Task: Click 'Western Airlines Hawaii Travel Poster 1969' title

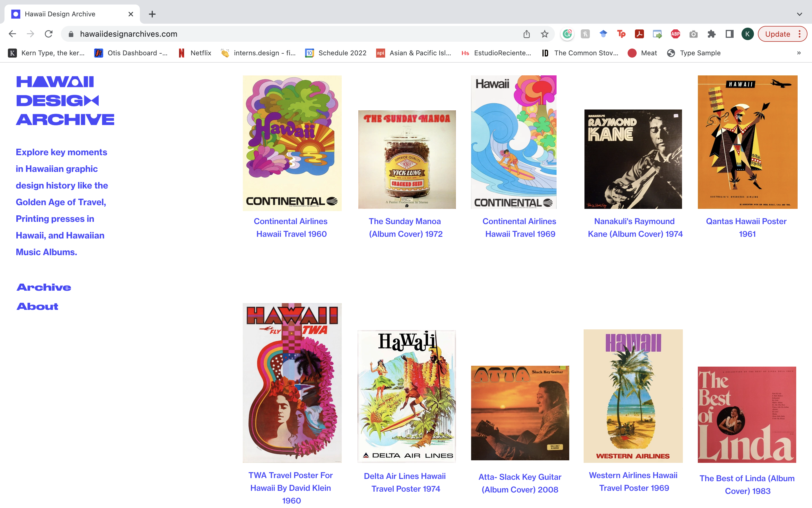Action: (x=634, y=481)
